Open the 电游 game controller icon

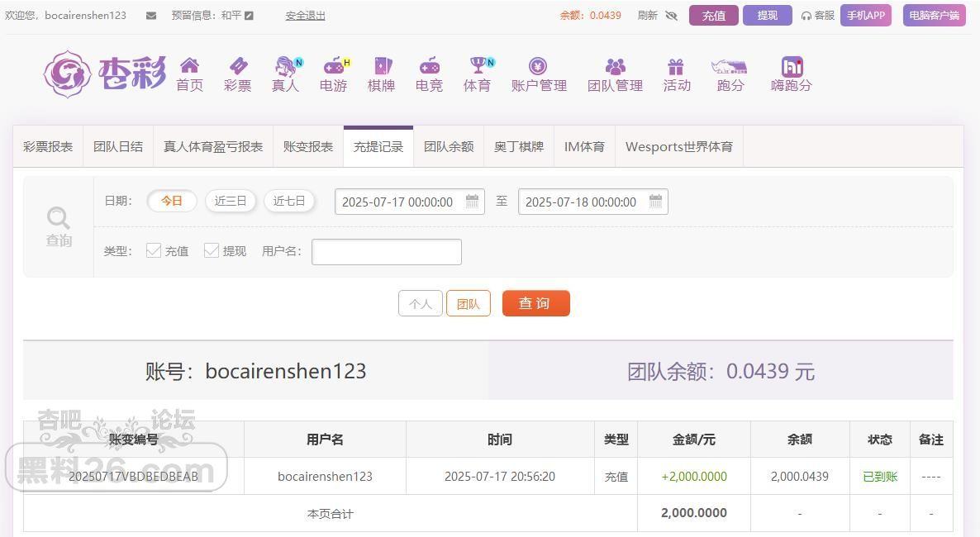335,65
